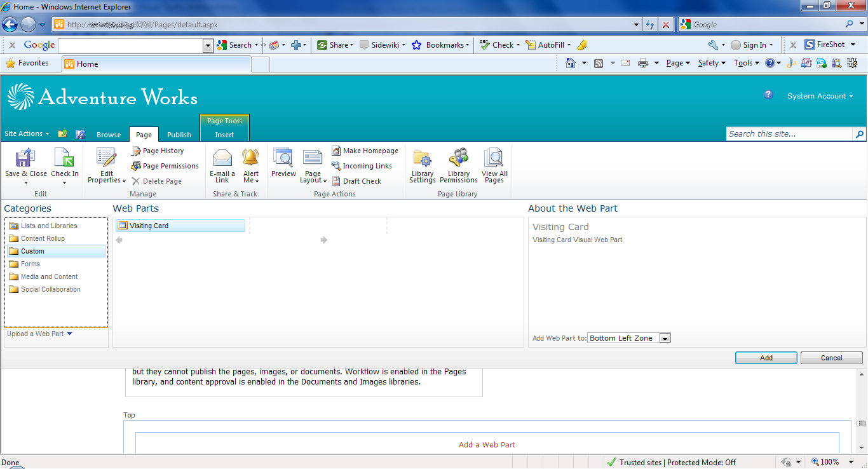Click the Alert Me bell icon
The image size is (868, 469).
pos(250,159)
